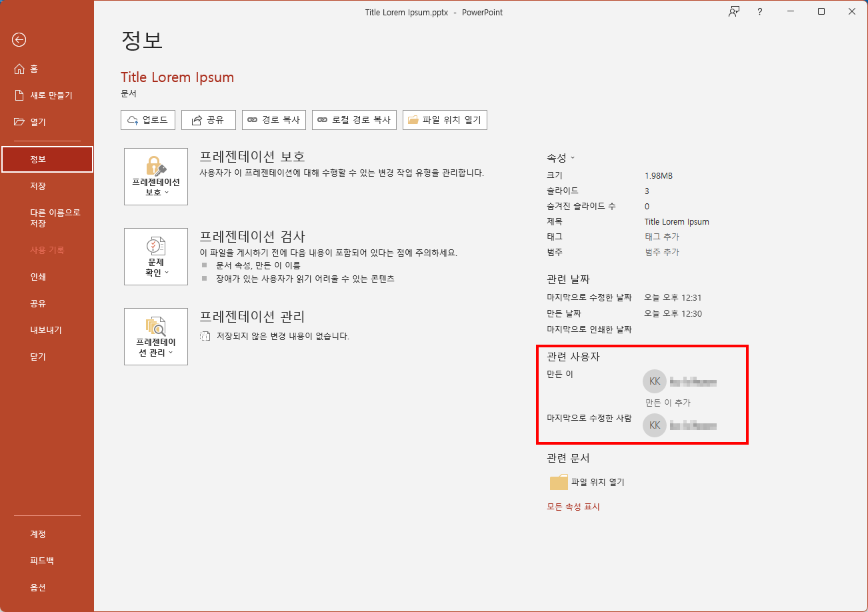Click the new document icon beside 새로 만들기
The width and height of the screenshot is (868, 612).
coord(19,95)
